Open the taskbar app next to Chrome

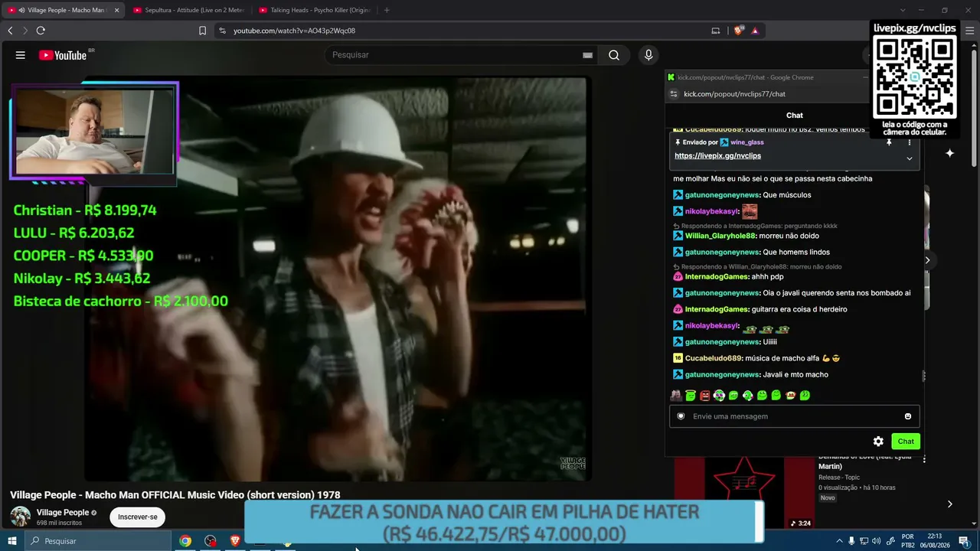(211, 541)
